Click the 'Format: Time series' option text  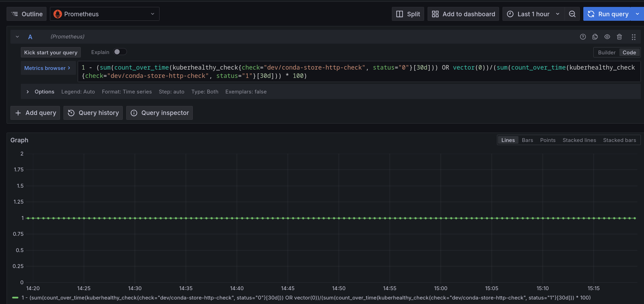[x=127, y=91]
